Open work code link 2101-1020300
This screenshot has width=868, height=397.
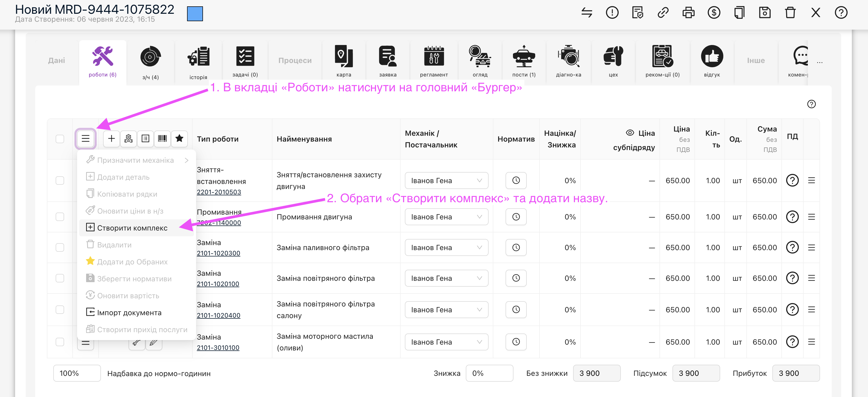(x=218, y=253)
